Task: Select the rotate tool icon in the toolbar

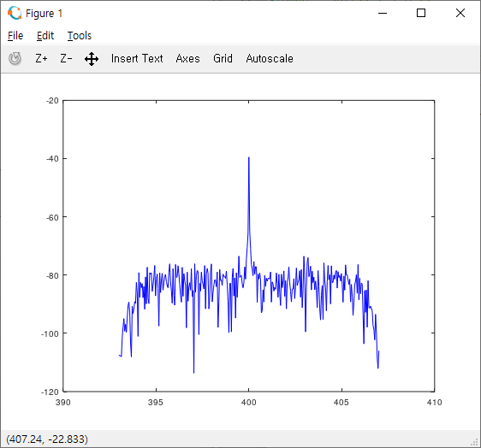Action: 15,58
